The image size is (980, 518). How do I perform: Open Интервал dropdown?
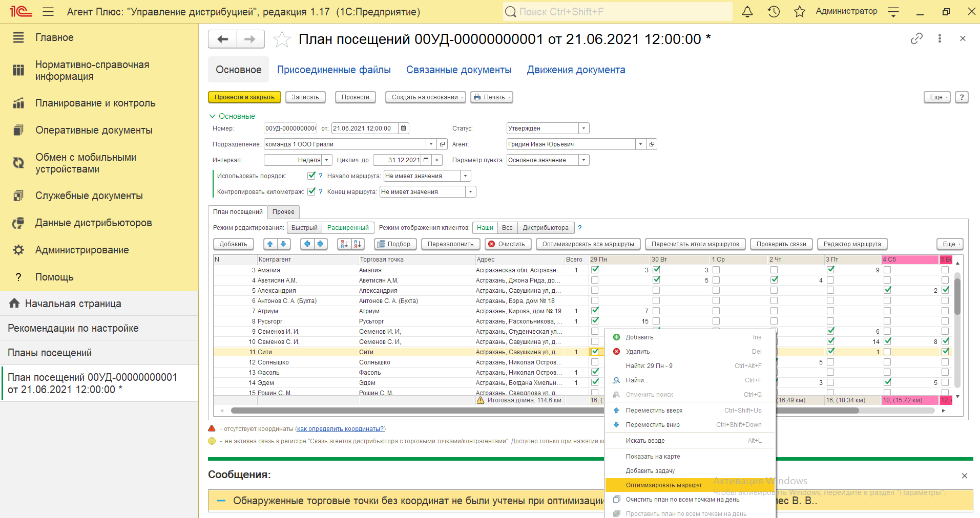(326, 160)
